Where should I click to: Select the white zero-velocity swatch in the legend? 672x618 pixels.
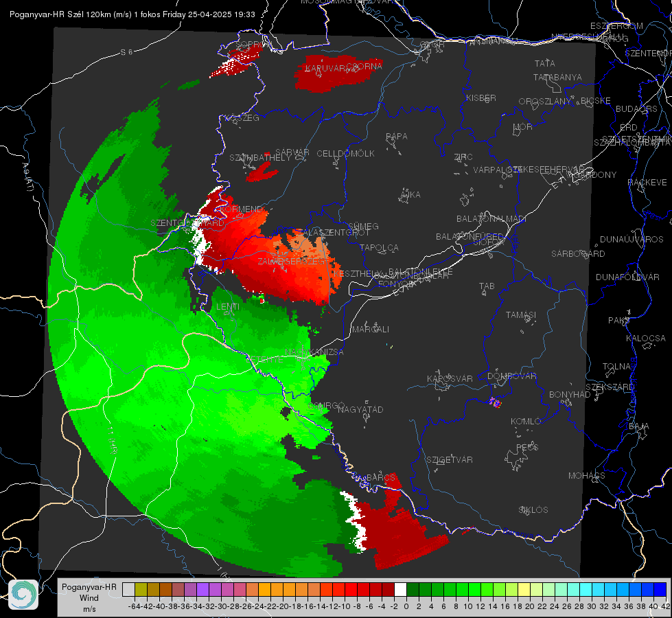[x=400, y=589]
